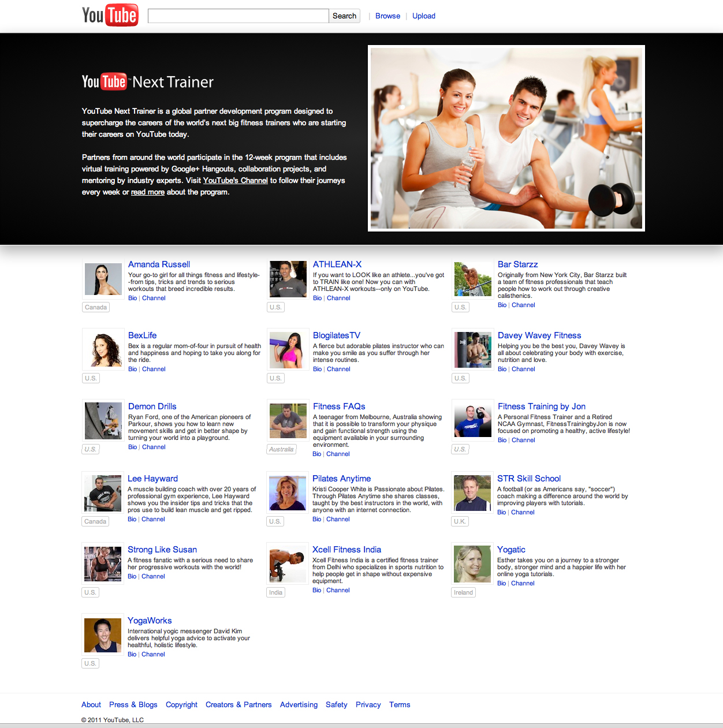The width and height of the screenshot is (723, 728).
Task: Open Bio link for Yogatic
Action: (502, 583)
